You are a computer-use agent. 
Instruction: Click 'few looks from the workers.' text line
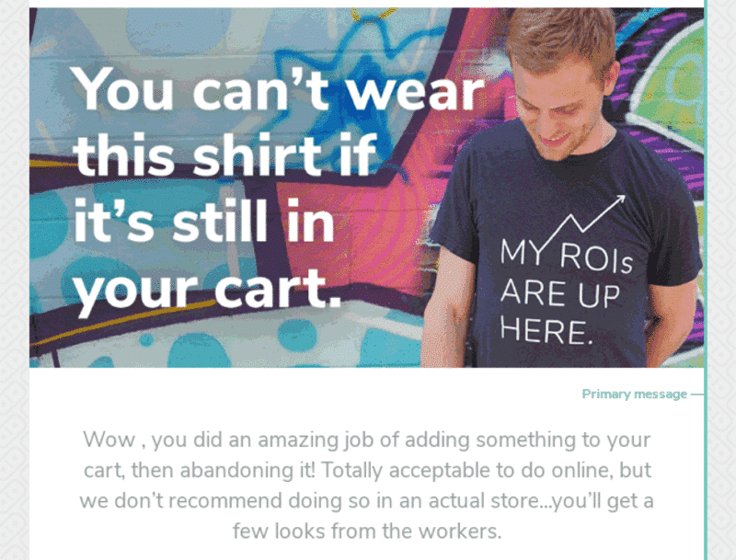tap(367, 531)
